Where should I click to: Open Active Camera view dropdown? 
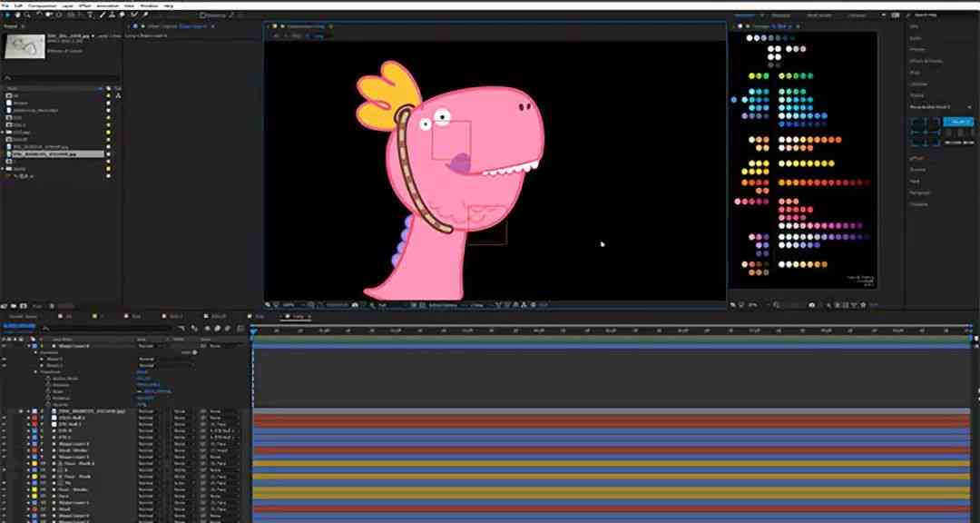[444, 305]
